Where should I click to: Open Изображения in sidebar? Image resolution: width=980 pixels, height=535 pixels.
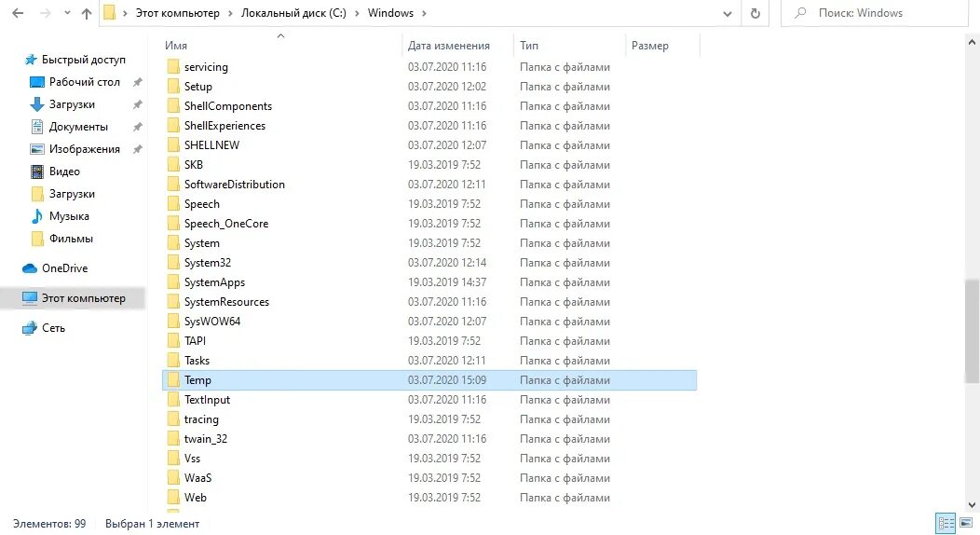75,149
